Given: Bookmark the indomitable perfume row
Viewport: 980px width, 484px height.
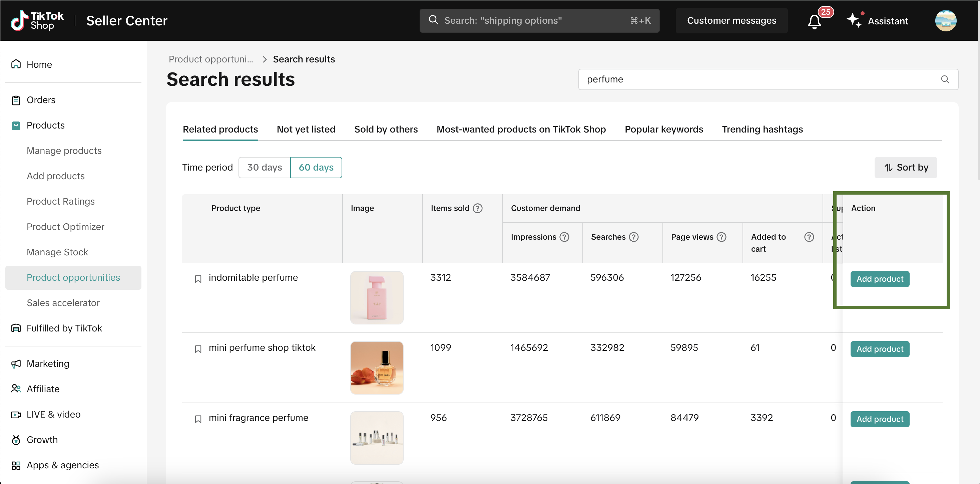Looking at the screenshot, I should pos(198,279).
